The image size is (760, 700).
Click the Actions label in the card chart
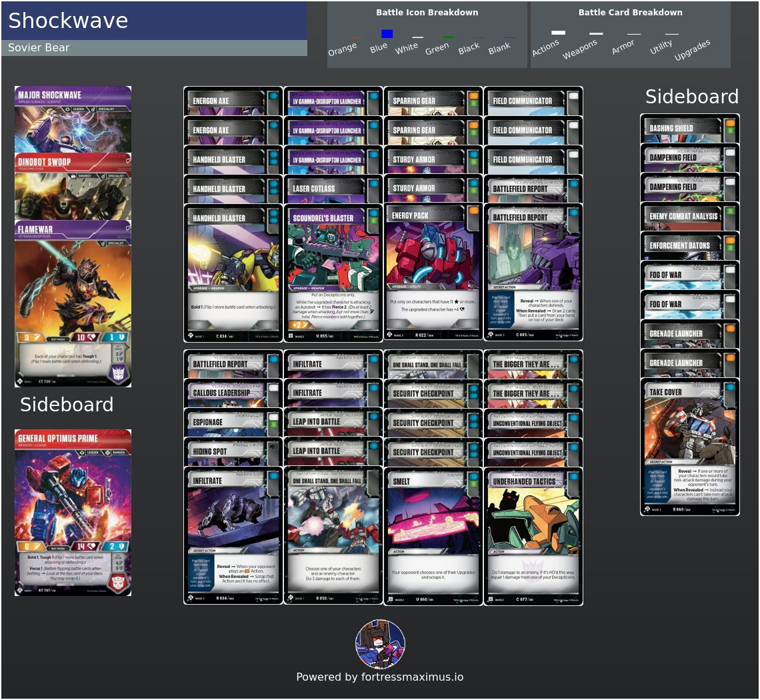pyautogui.click(x=545, y=47)
